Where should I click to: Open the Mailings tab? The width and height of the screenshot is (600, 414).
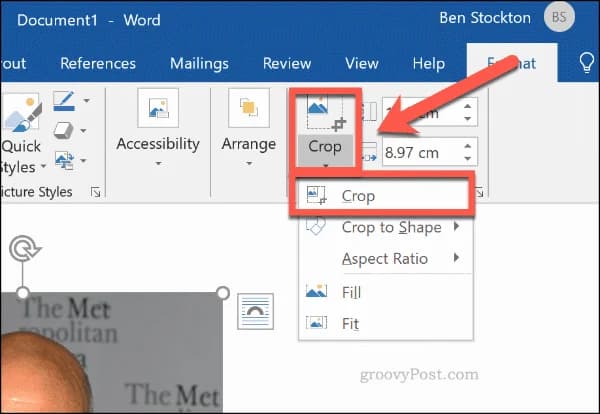[x=199, y=63]
